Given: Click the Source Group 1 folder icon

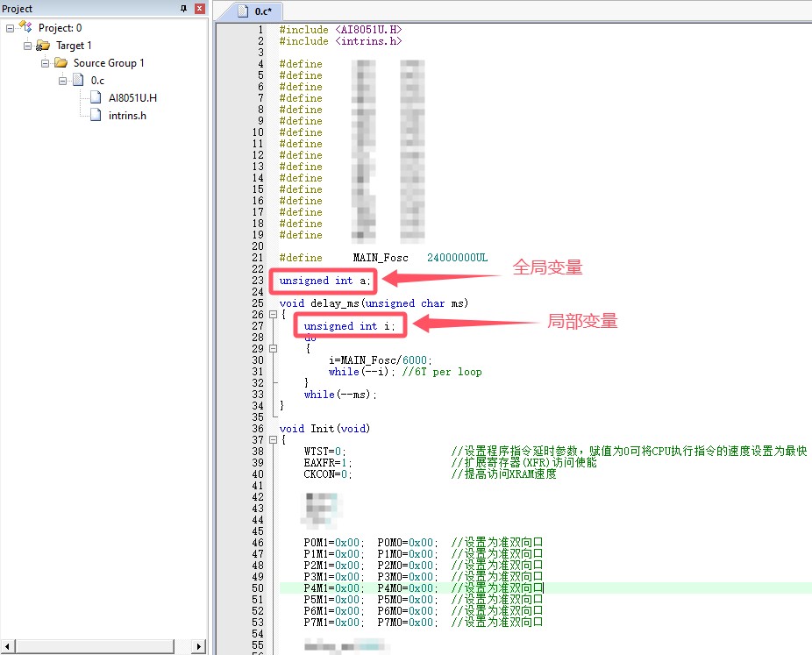Looking at the screenshot, I should tap(61, 62).
